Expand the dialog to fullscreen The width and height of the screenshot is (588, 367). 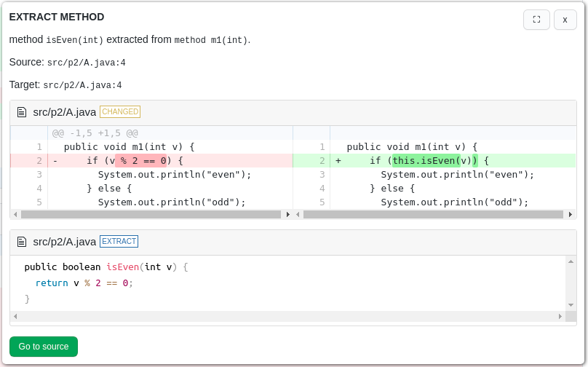coord(536,20)
